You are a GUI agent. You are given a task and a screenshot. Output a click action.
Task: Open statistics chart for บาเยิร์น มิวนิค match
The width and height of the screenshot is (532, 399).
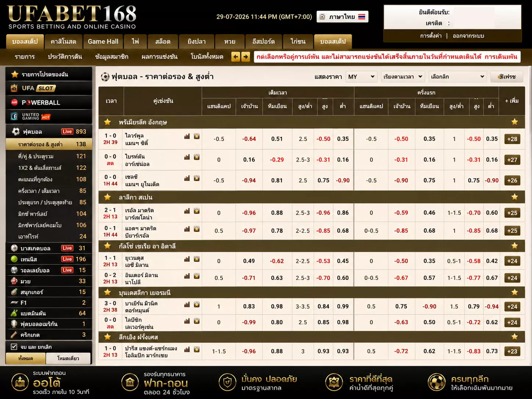pyautogui.click(x=187, y=305)
